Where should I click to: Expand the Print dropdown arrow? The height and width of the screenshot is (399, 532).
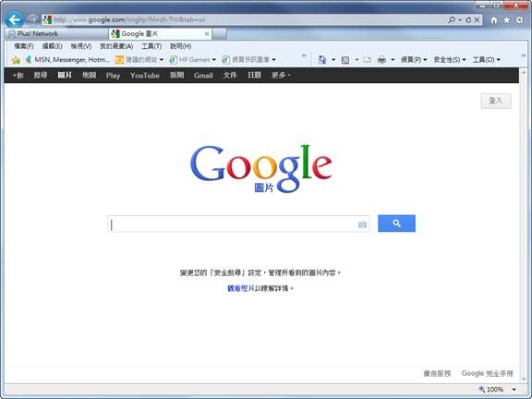pyautogui.click(x=393, y=60)
